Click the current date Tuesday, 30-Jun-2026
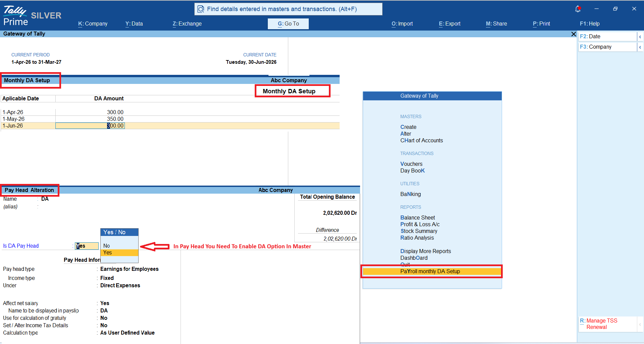The image size is (644, 344). (x=251, y=62)
